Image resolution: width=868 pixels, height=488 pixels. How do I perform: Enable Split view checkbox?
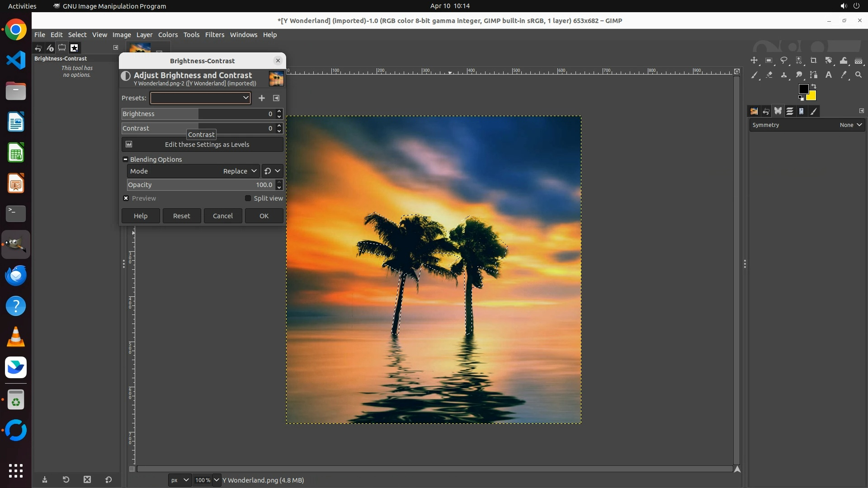click(x=248, y=198)
